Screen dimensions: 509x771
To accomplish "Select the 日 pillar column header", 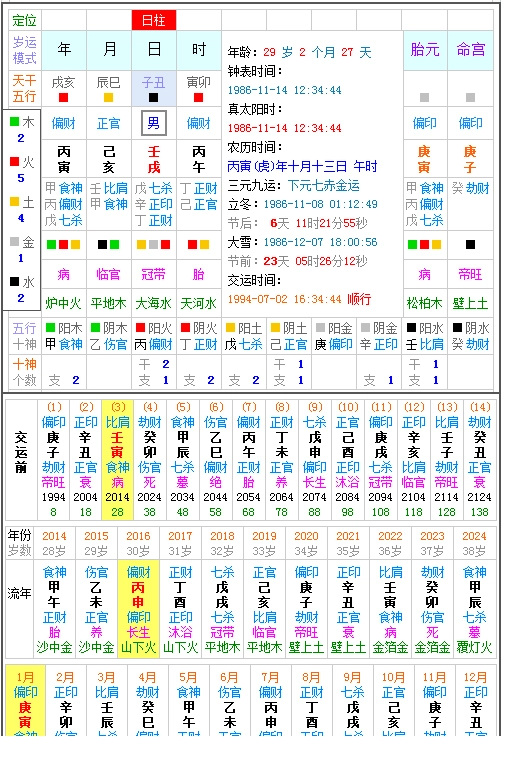I will pos(153,50).
